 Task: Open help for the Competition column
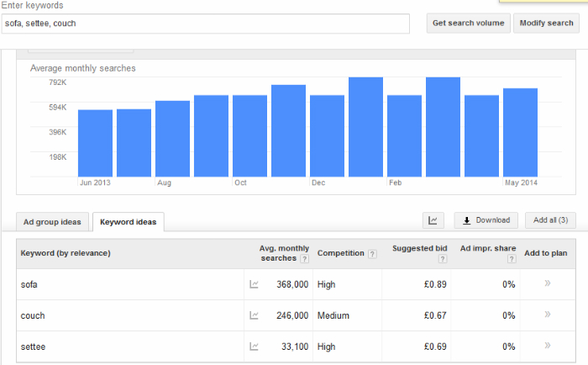click(372, 254)
